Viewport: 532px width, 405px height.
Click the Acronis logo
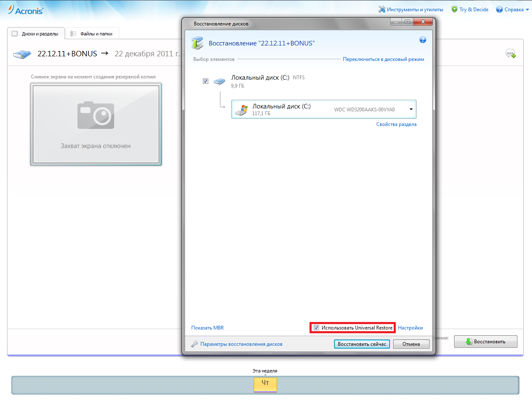pyautogui.click(x=25, y=10)
